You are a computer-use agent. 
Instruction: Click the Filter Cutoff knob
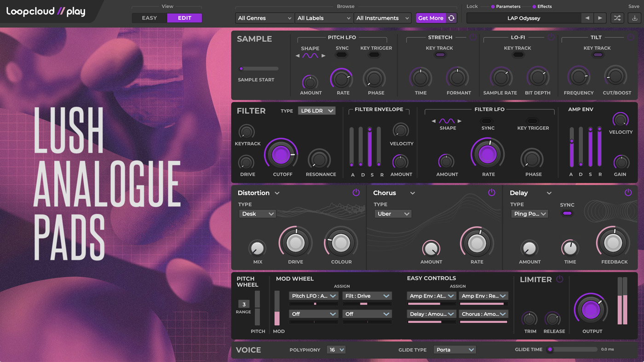point(281,154)
